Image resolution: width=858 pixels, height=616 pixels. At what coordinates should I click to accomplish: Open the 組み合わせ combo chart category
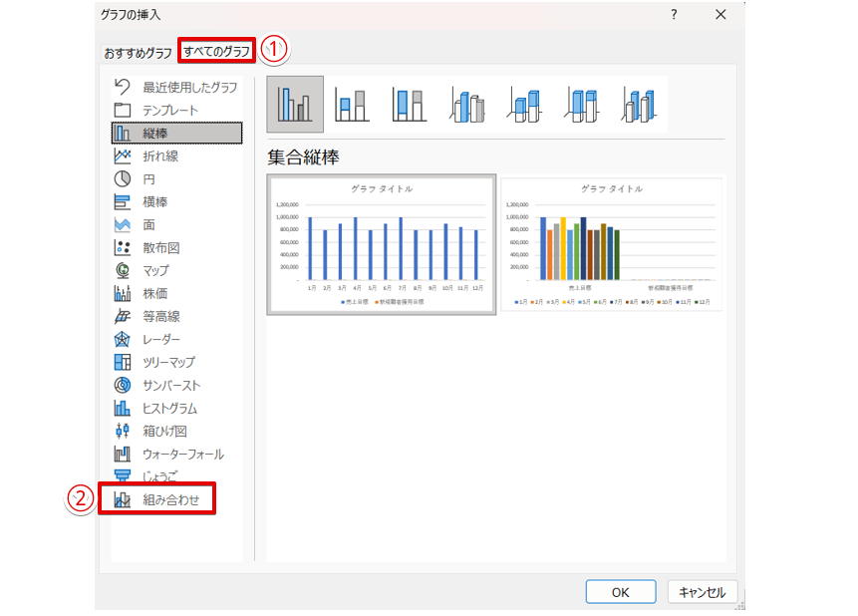pos(169,499)
